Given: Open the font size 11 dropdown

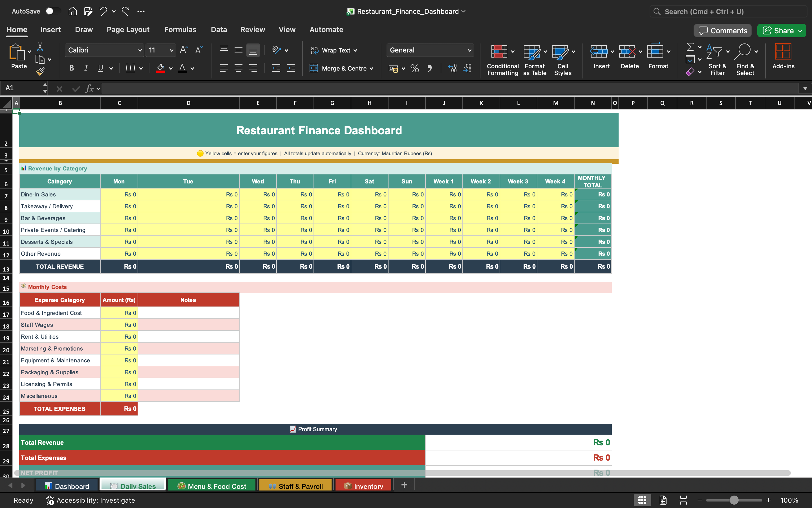Looking at the screenshot, I should click(x=171, y=51).
